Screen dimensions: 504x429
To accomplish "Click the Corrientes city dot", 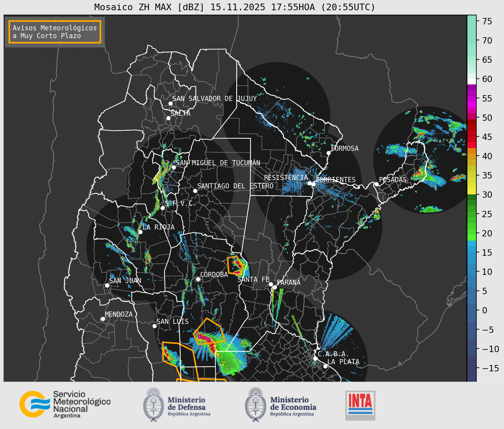I will [x=313, y=184].
